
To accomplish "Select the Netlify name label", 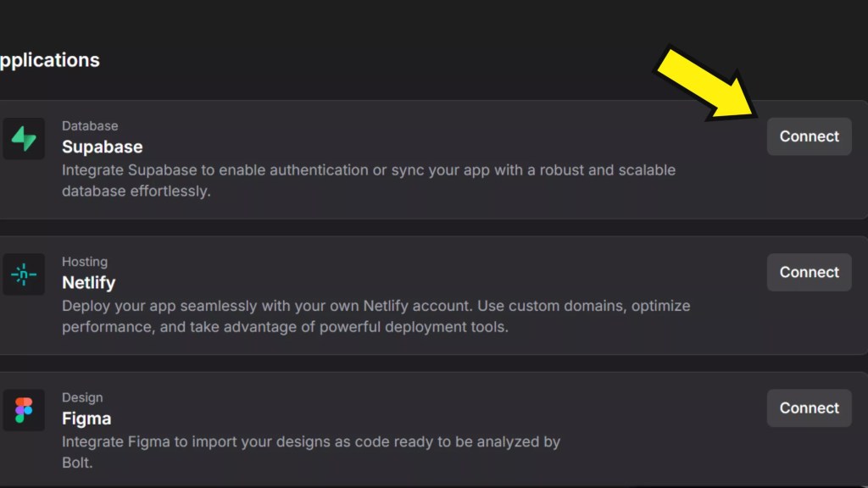I will pyautogui.click(x=88, y=282).
